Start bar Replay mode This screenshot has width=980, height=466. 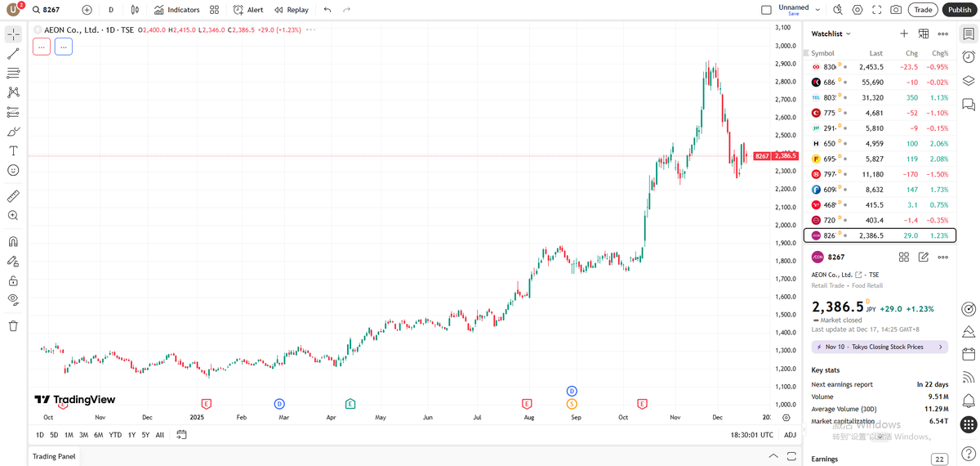[292, 10]
